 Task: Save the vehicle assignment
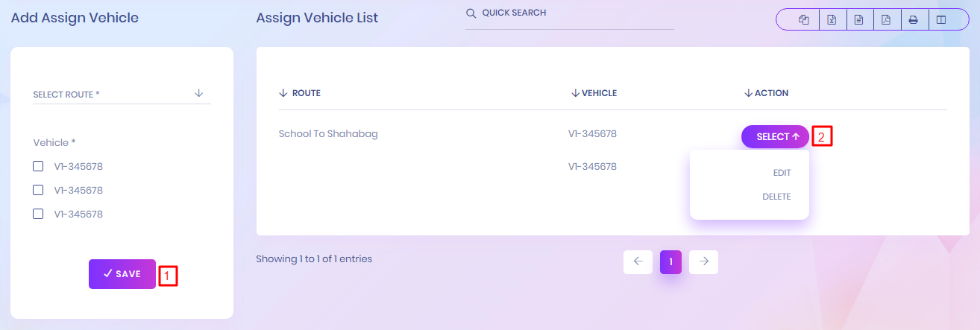(122, 274)
